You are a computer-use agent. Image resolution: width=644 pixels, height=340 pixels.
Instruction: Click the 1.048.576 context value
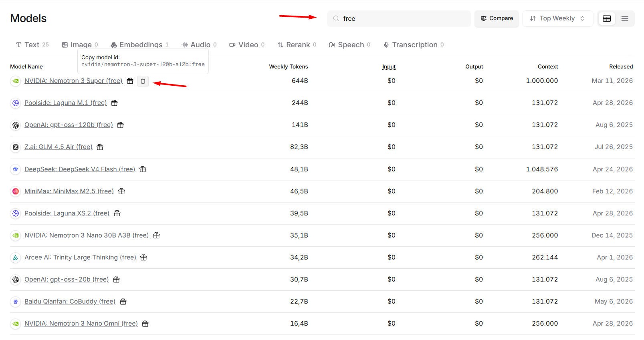click(542, 169)
